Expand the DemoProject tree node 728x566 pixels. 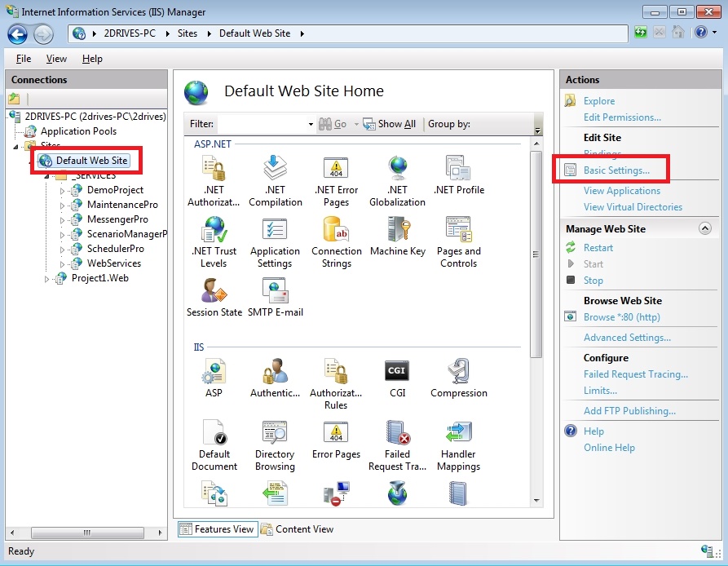coord(63,190)
